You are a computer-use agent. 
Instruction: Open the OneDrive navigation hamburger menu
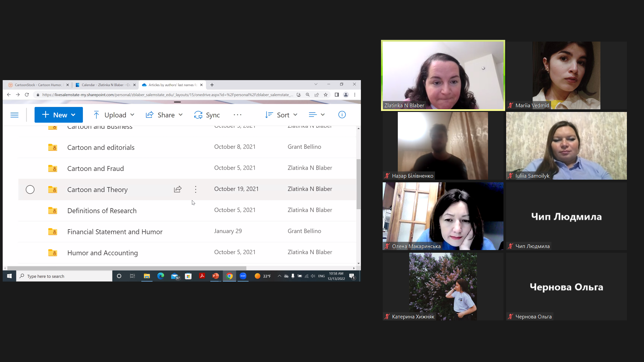coord(14,115)
